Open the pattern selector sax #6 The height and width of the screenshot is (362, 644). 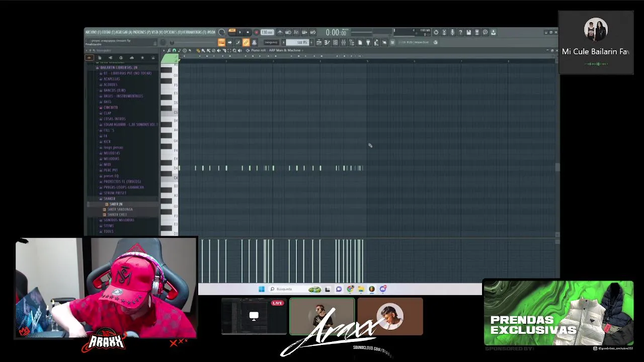(297, 42)
